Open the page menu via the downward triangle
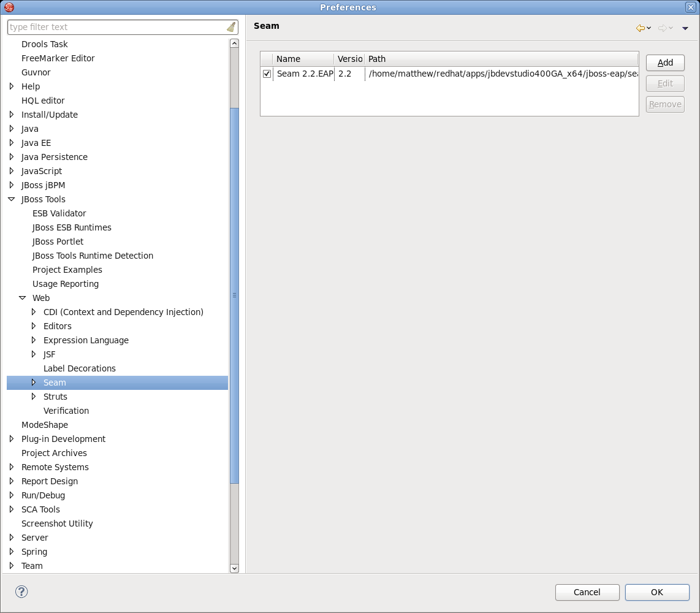700x613 pixels. 685,28
